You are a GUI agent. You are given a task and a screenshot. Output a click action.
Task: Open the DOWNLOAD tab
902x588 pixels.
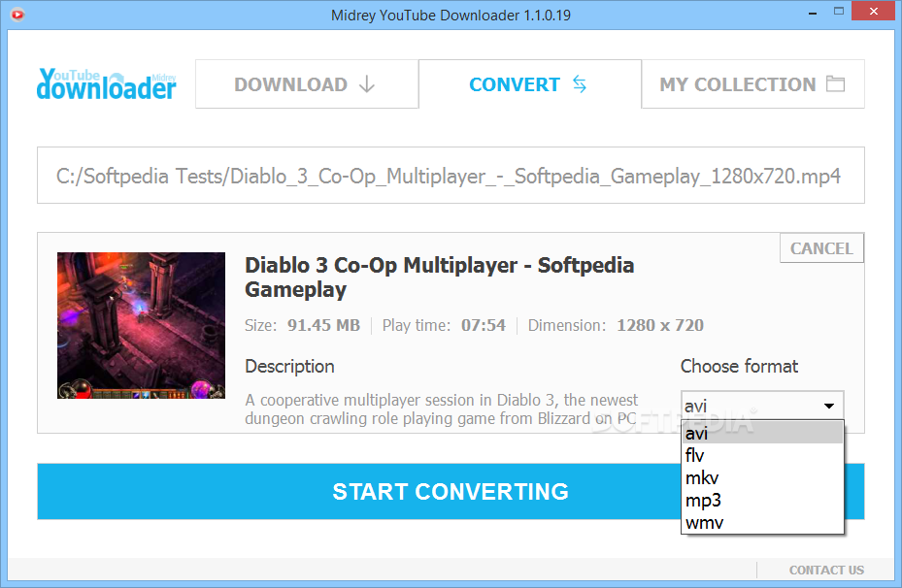tap(307, 84)
